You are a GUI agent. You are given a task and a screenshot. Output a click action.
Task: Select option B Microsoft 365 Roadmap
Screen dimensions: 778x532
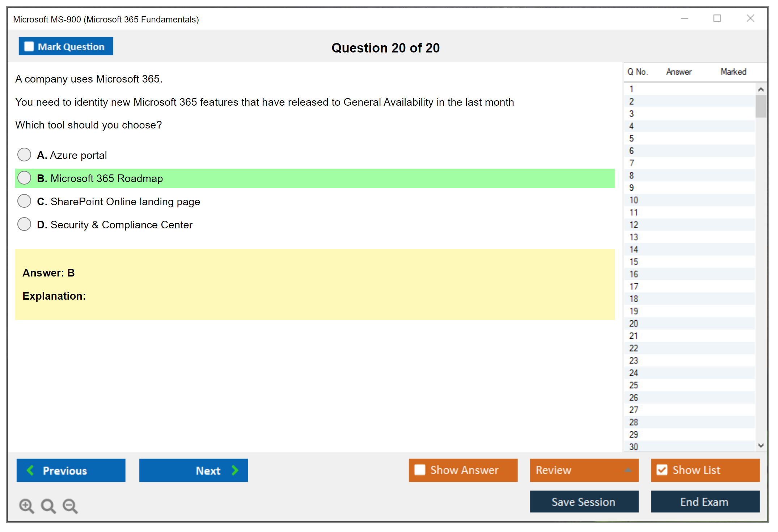point(24,178)
